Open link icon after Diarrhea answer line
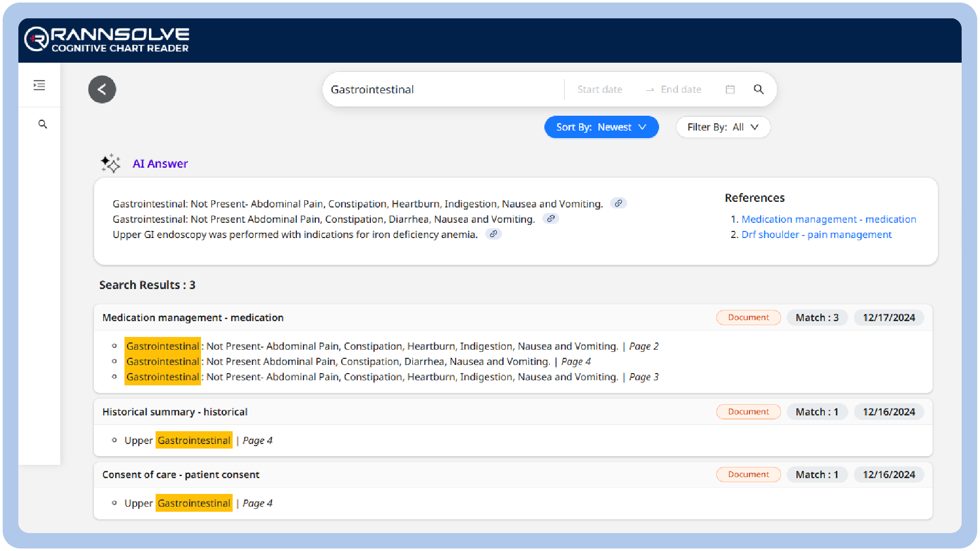 coord(550,219)
